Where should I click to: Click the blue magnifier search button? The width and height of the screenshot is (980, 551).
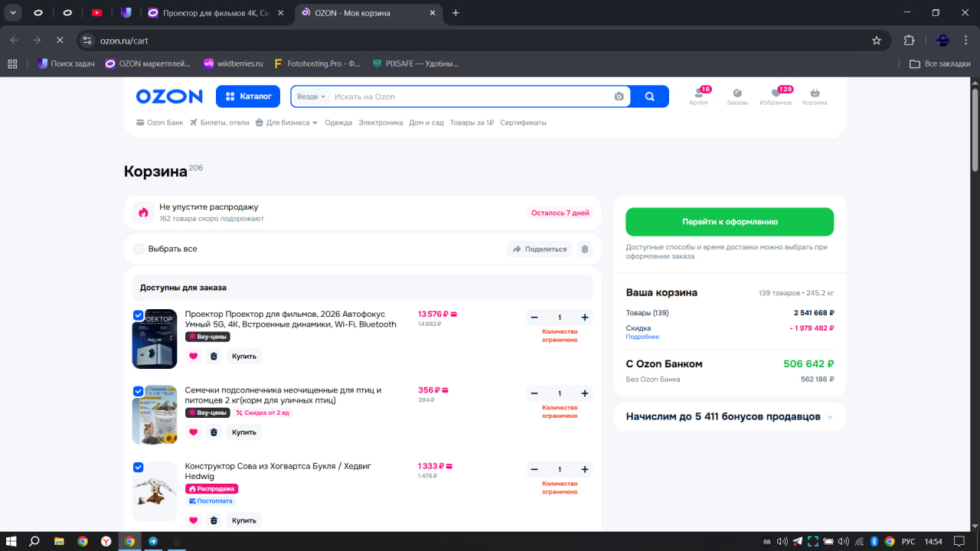[650, 96]
